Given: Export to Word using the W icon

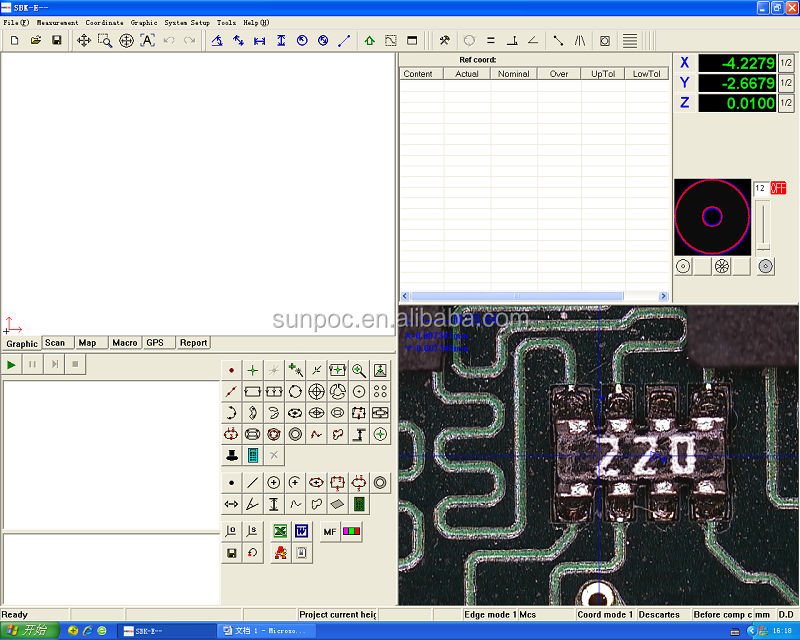Looking at the screenshot, I should pyautogui.click(x=301, y=531).
